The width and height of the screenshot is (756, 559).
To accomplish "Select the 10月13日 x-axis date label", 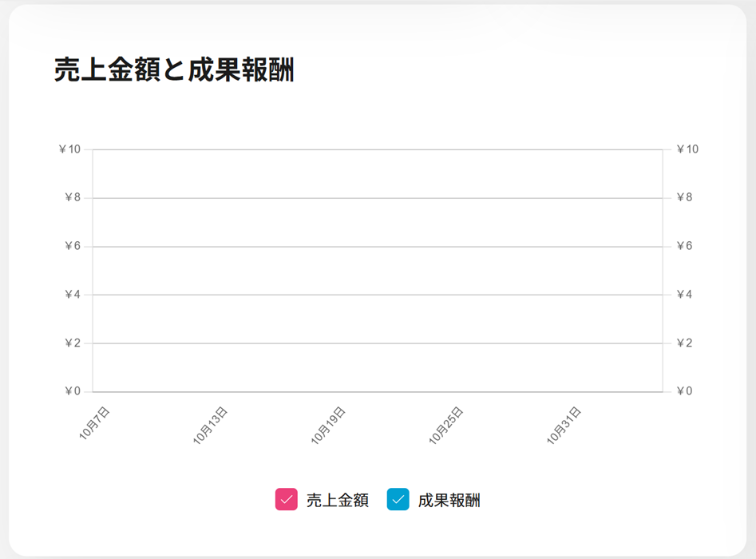I will [211, 426].
